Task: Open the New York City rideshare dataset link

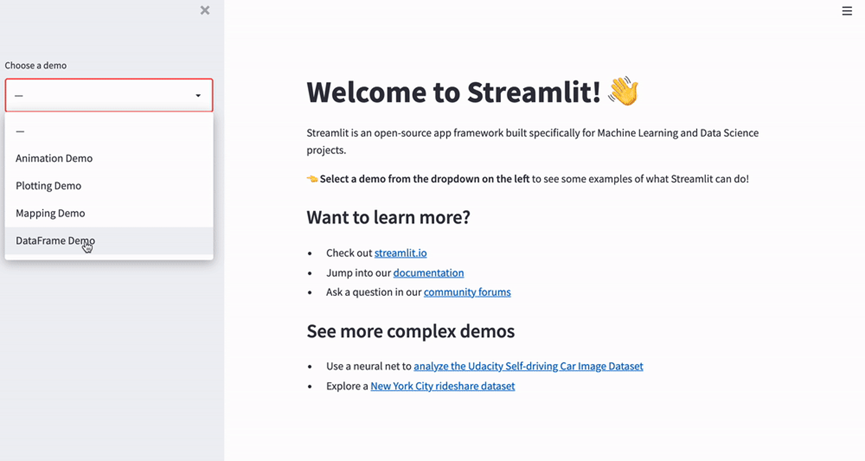Action: [442, 386]
